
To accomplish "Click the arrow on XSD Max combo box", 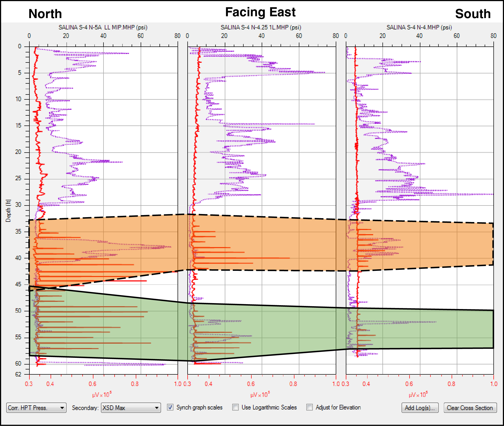I will click(157, 408).
